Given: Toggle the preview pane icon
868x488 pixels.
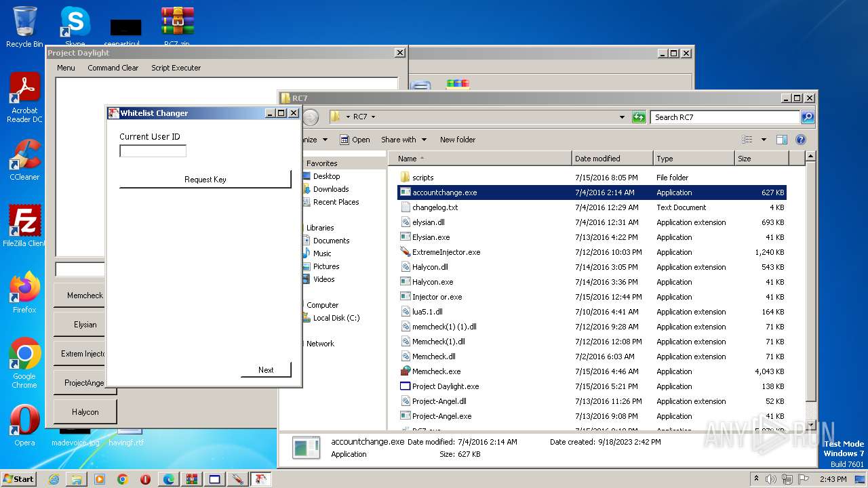Looking at the screenshot, I should click(x=782, y=140).
